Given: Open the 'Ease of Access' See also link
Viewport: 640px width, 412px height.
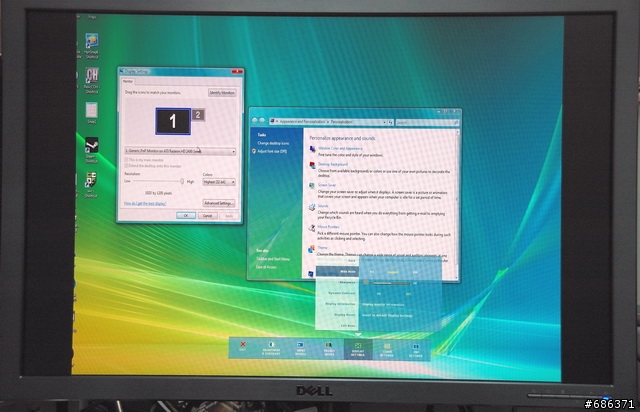Looking at the screenshot, I should pos(266,267).
